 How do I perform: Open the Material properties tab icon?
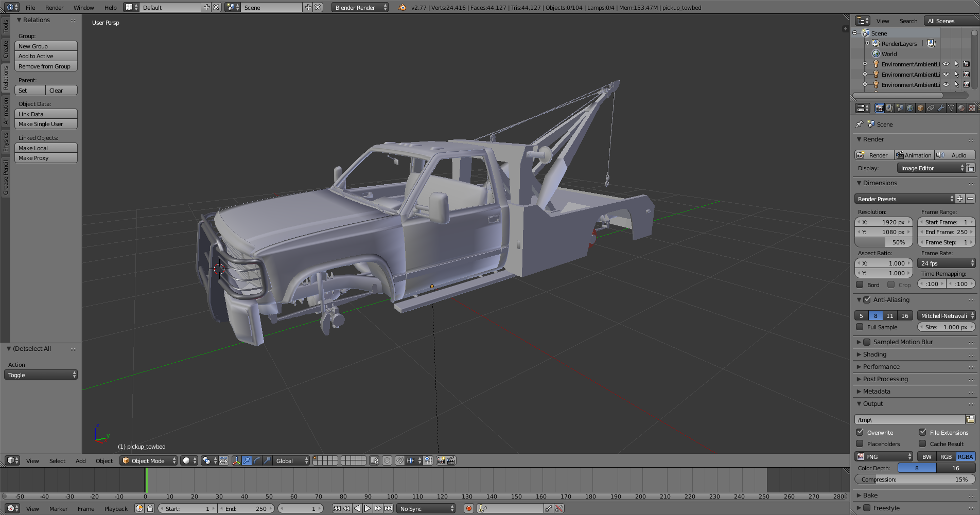(961, 108)
